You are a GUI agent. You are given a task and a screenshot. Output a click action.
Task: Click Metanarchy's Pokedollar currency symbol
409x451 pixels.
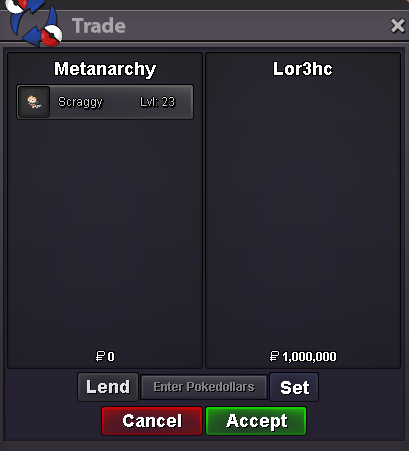pos(100,356)
